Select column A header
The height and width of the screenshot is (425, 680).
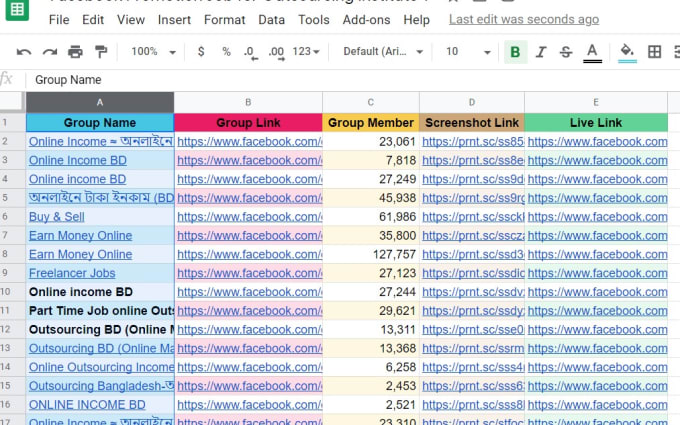point(100,103)
